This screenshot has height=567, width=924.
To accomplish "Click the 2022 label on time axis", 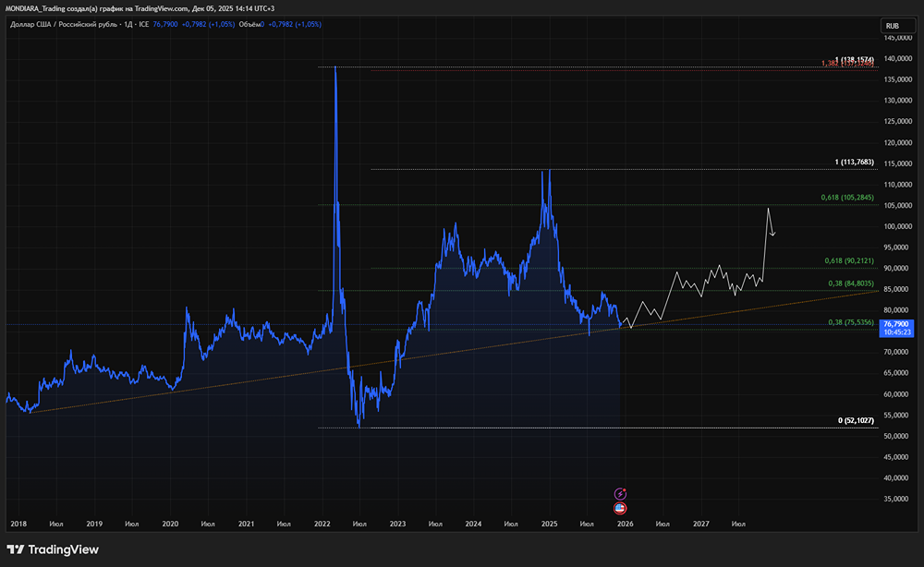I will click(x=322, y=524).
